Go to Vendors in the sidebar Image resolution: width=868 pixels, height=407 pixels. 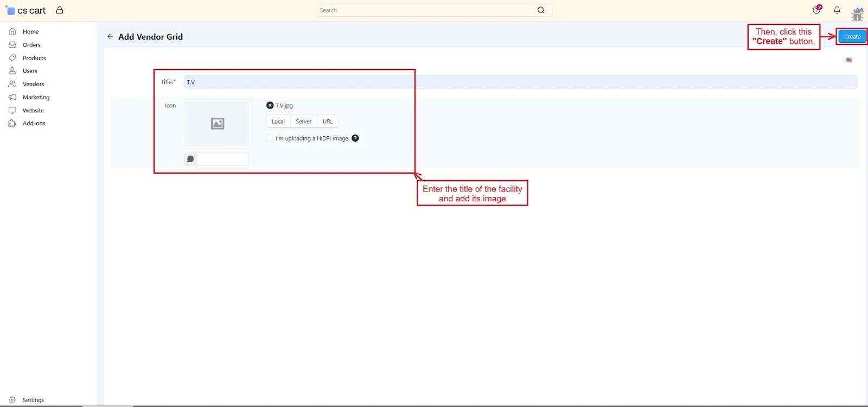point(33,84)
